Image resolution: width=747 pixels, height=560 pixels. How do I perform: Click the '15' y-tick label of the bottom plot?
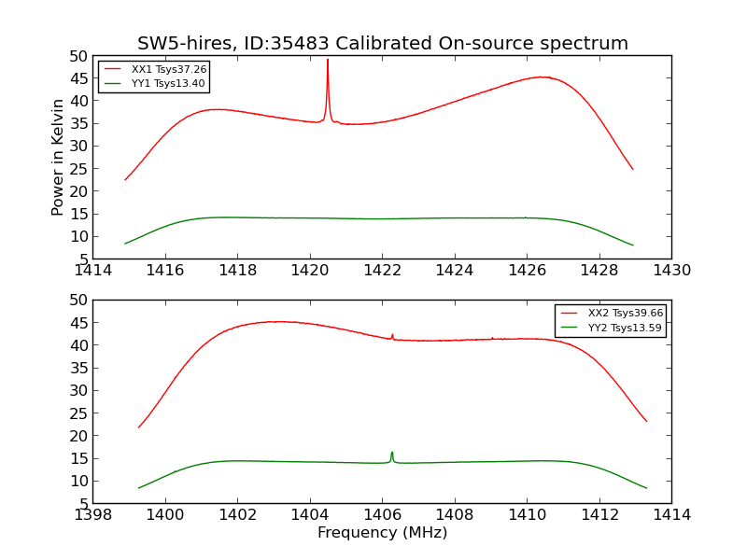tap(78, 458)
